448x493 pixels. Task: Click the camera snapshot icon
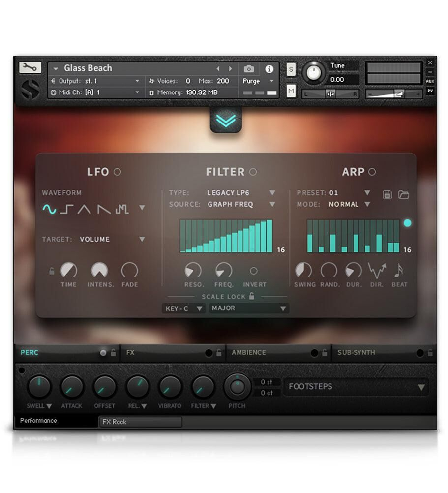(x=249, y=69)
